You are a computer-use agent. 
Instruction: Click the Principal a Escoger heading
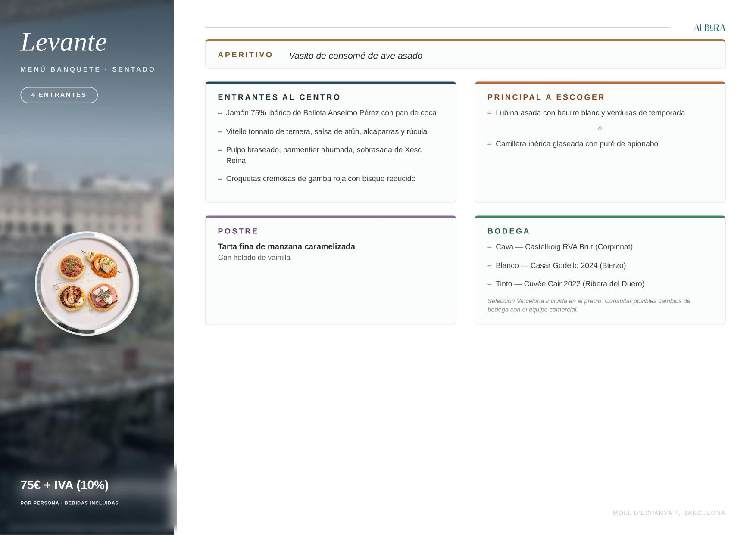546,97
